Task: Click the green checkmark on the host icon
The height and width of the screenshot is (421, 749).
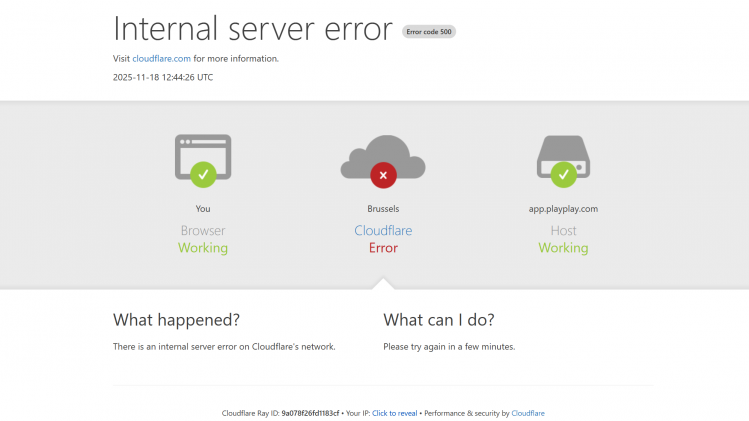Action: point(563,175)
